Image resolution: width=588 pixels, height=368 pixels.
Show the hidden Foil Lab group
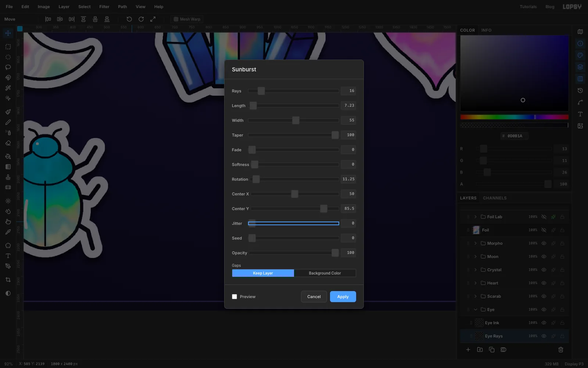coord(544,217)
